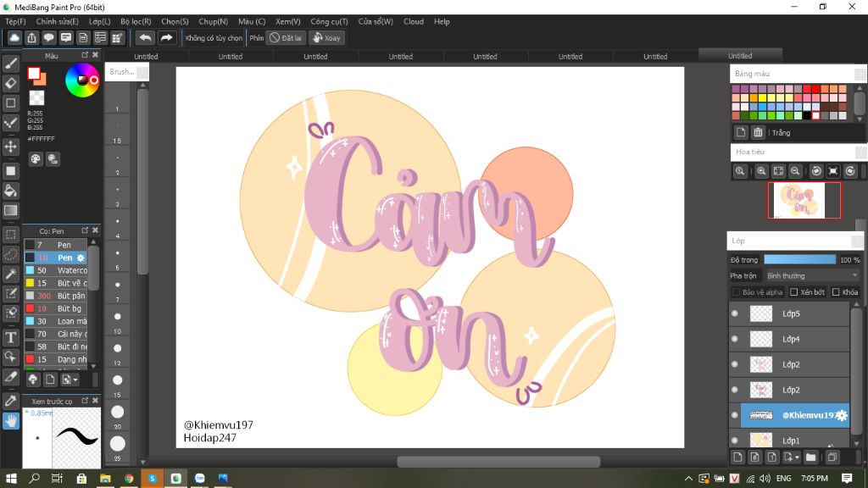Open the Cửa sổ(W) menu
Viewport: 868px width, 488px height.
coord(376,21)
